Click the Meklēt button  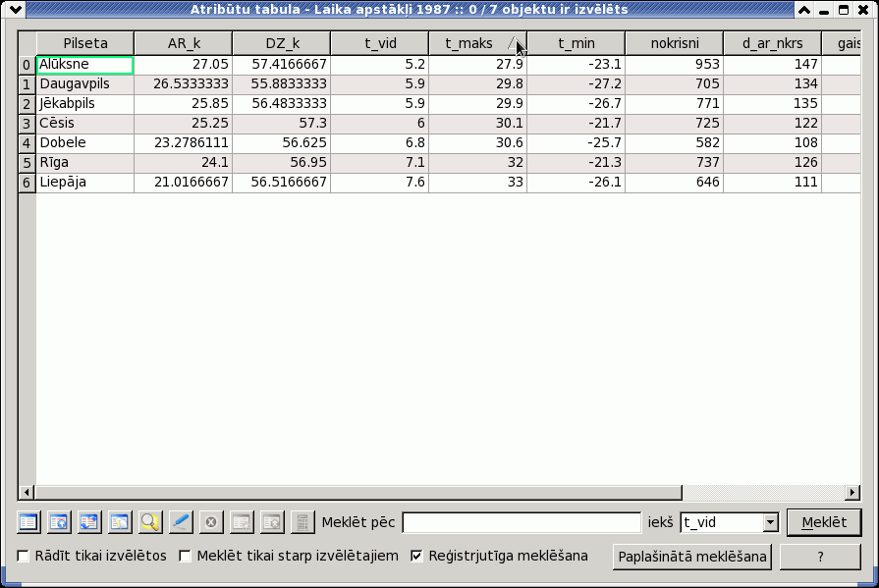[x=824, y=522]
